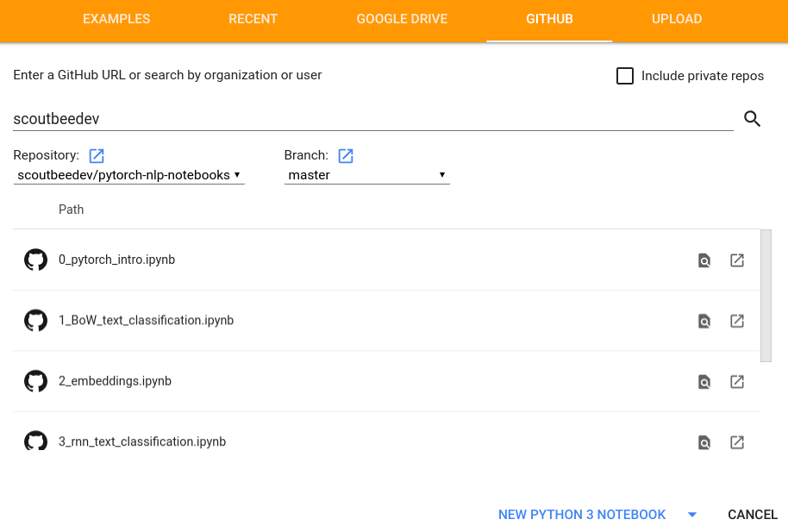Switch to the Examples tab

tap(116, 19)
